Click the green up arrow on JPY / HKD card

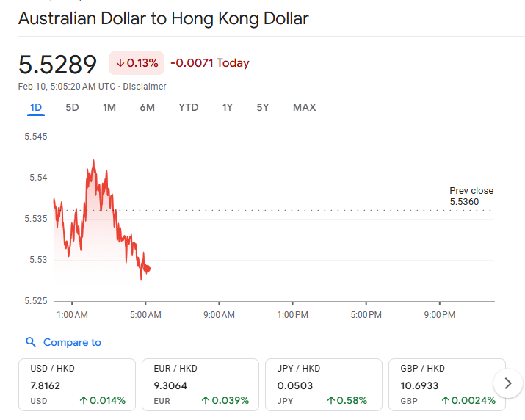click(331, 401)
